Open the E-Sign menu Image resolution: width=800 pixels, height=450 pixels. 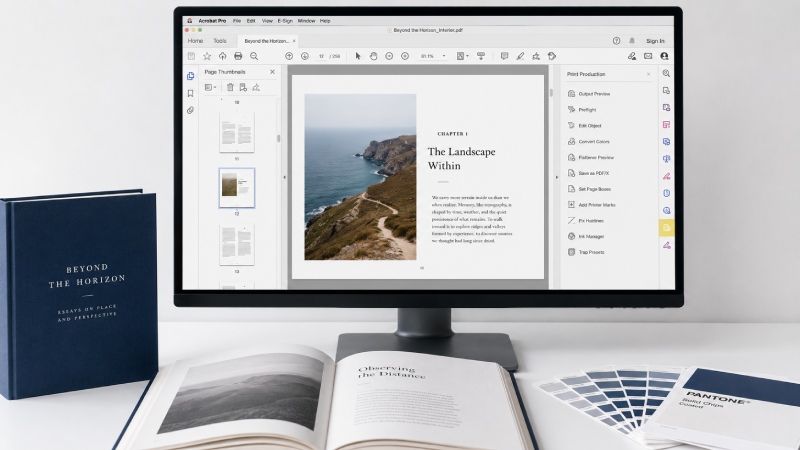tap(285, 21)
